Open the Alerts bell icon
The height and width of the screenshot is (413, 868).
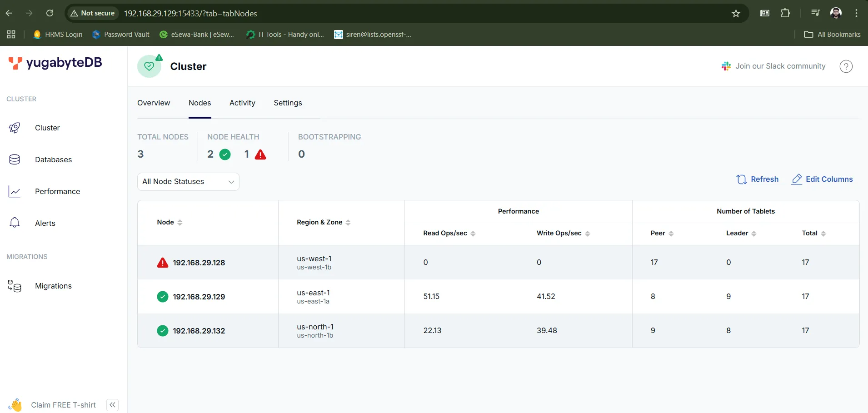pos(15,223)
